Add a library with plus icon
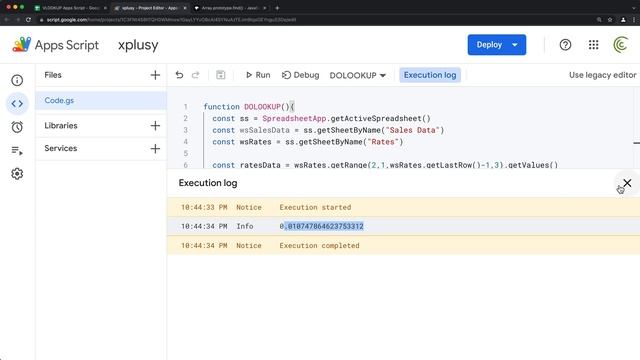 coord(155,126)
